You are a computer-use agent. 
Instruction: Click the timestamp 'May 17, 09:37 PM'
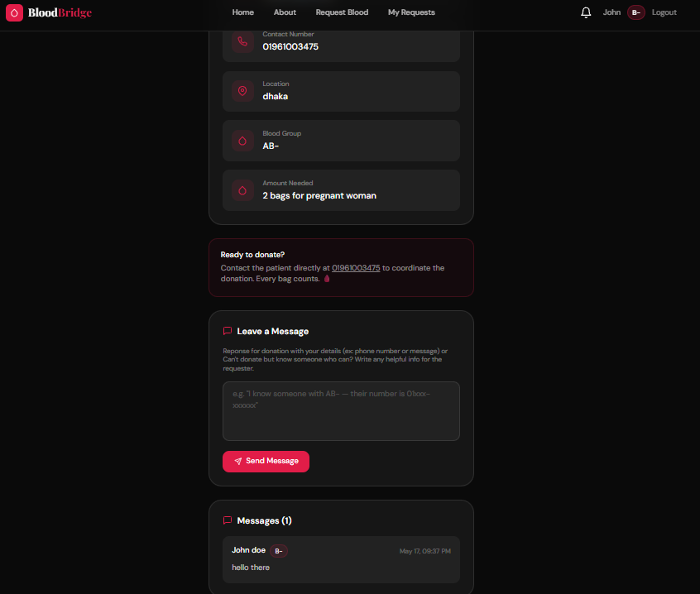click(425, 551)
